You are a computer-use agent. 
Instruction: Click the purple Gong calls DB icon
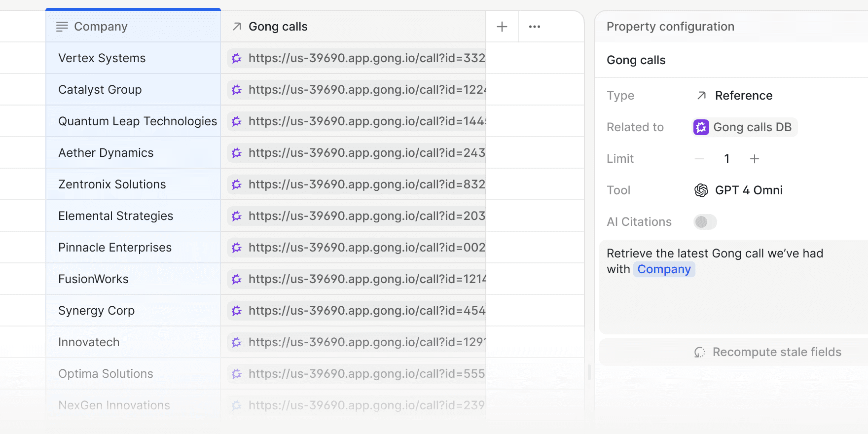(701, 127)
